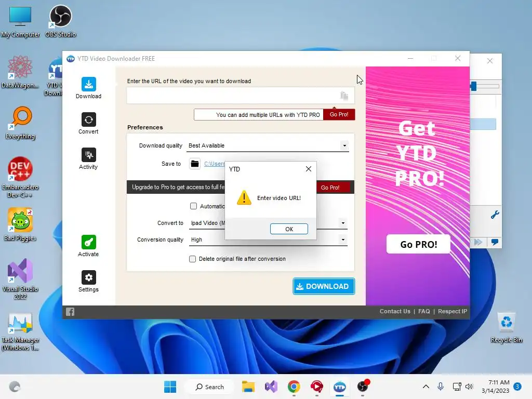Click Go Pro! in the Upgrade banner
This screenshot has width=532, height=399.
coord(330,188)
